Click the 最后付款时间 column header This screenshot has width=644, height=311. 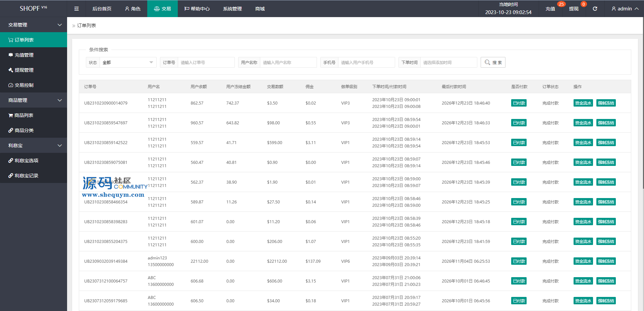454,87
